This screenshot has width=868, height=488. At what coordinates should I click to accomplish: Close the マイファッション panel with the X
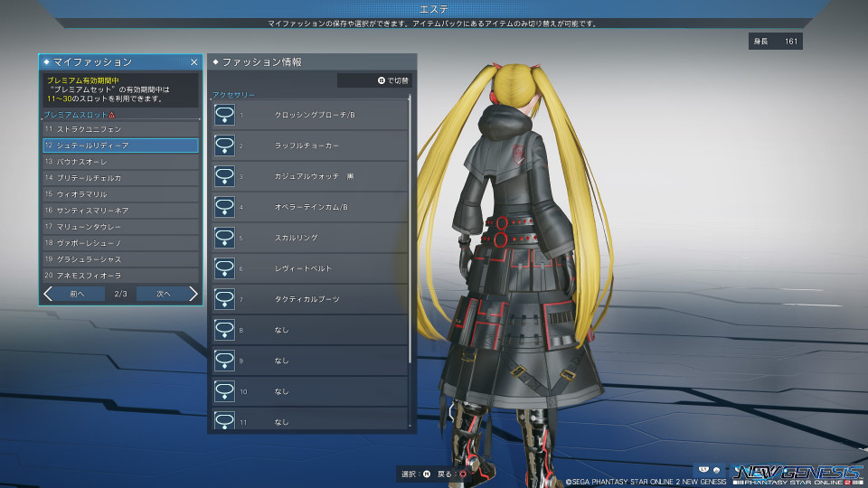(x=193, y=62)
